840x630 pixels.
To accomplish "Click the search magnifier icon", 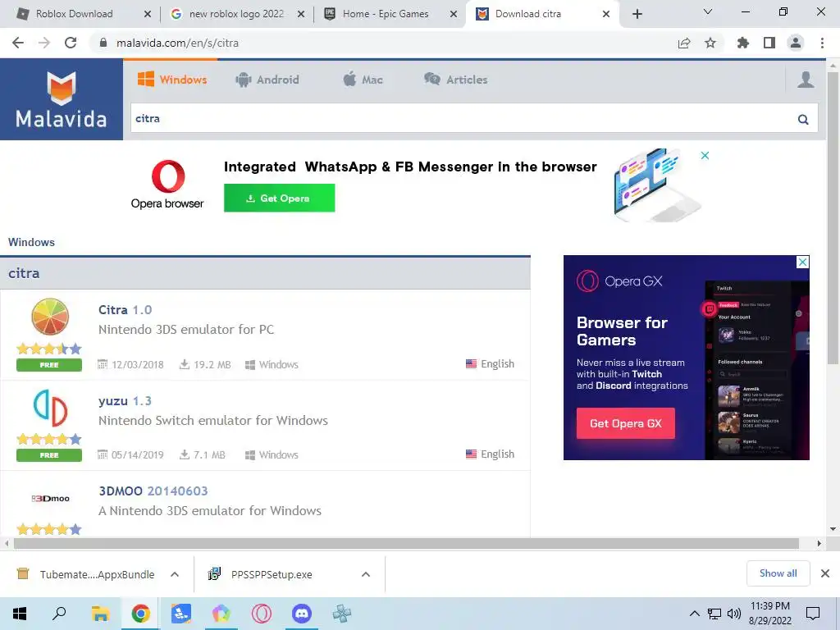I will (x=802, y=119).
